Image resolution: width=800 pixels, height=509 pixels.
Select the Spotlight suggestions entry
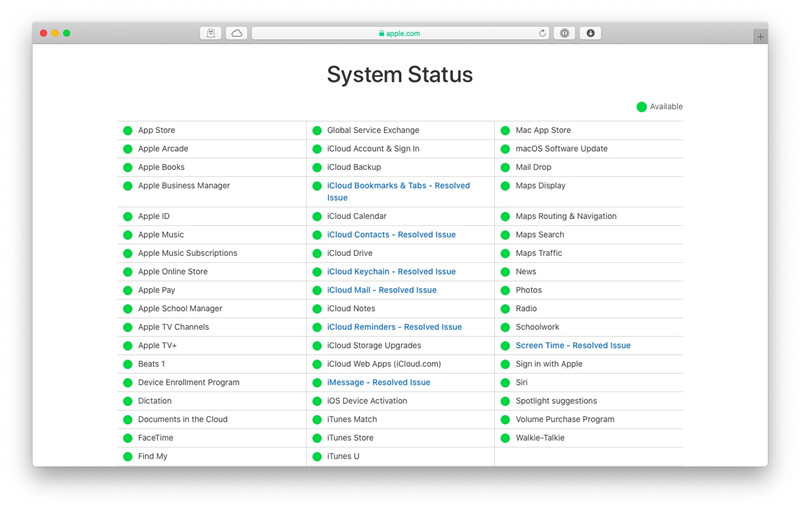pyautogui.click(x=556, y=401)
